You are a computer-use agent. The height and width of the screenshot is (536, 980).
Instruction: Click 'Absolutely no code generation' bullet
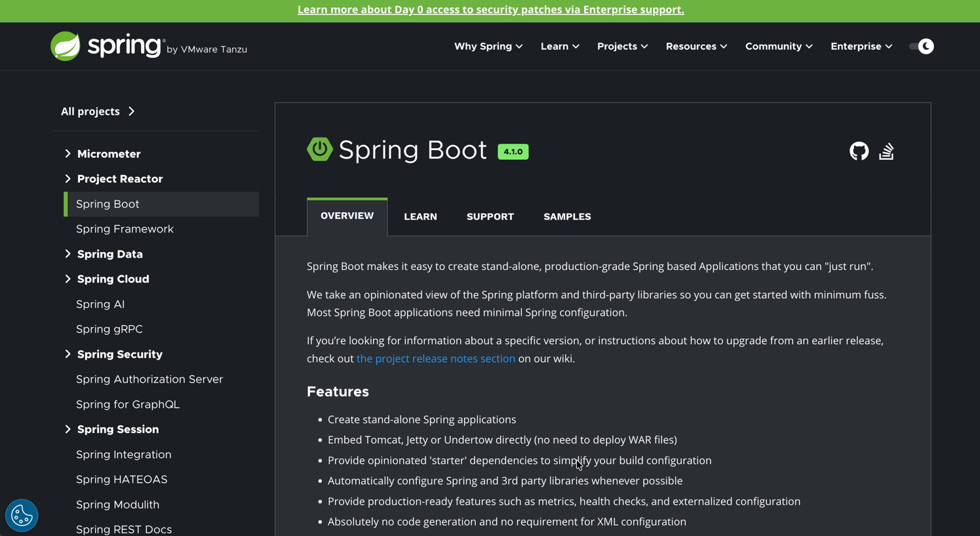(507, 522)
